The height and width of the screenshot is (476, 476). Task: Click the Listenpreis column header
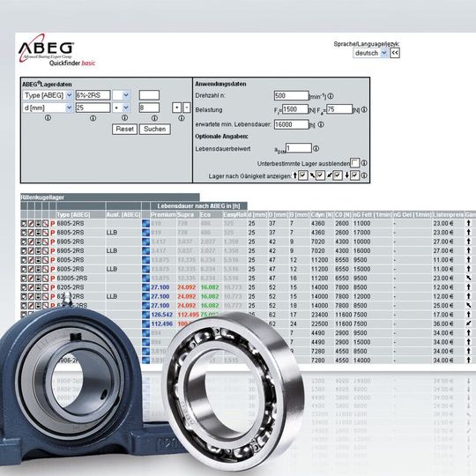448,215
